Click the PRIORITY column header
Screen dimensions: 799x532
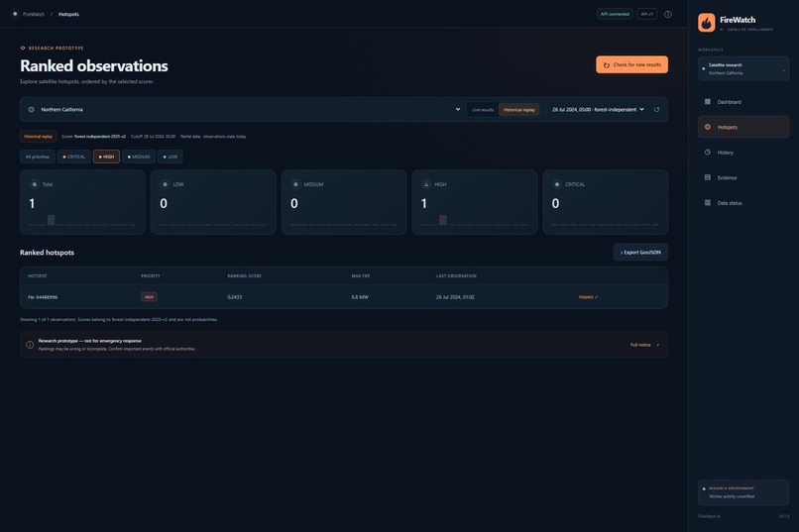click(151, 276)
